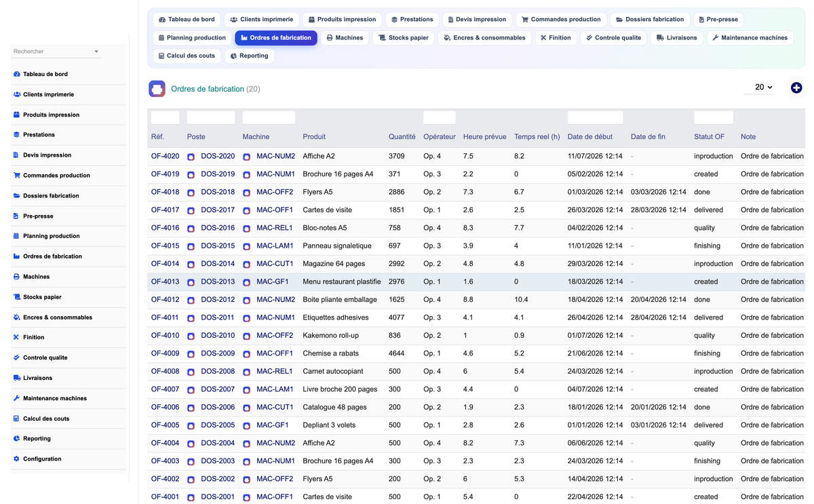Click the Encres & consommables sidebar icon

[x=17, y=317]
